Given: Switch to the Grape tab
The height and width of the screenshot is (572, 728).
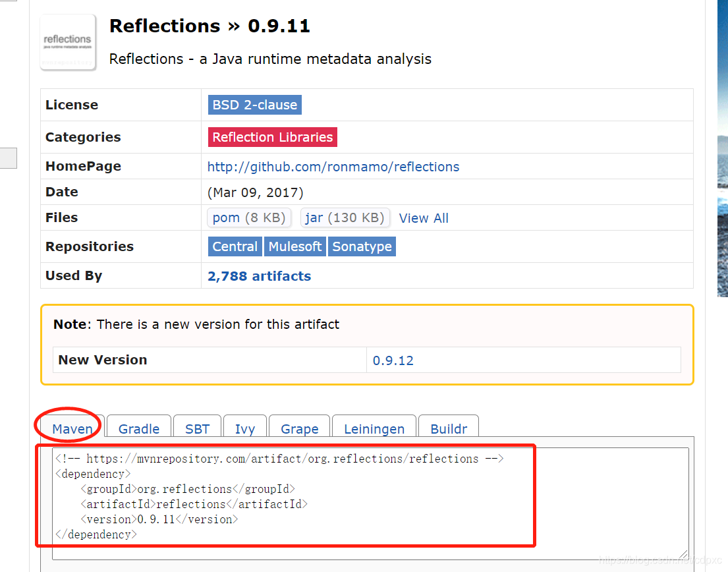Looking at the screenshot, I should click(300, 428).
